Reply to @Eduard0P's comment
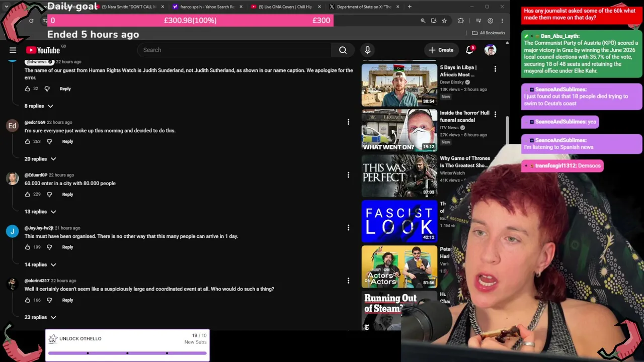Viewport: 644px width, 362px height. (x=67, y=195)
